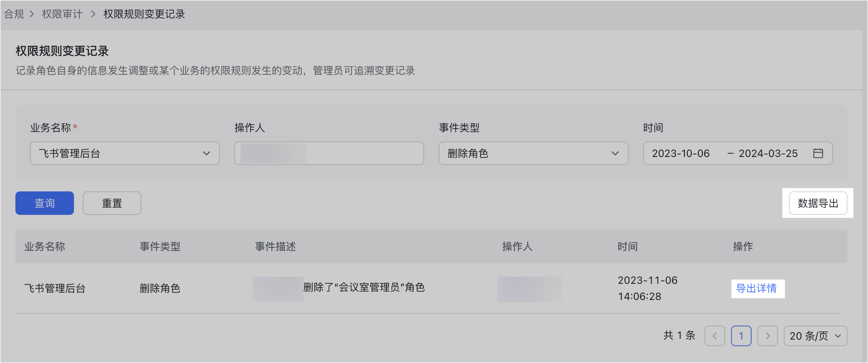Viewport: 868px width, 363px height.
Task: Open the 20 条/页 page size selector
Action: (815, 336)
